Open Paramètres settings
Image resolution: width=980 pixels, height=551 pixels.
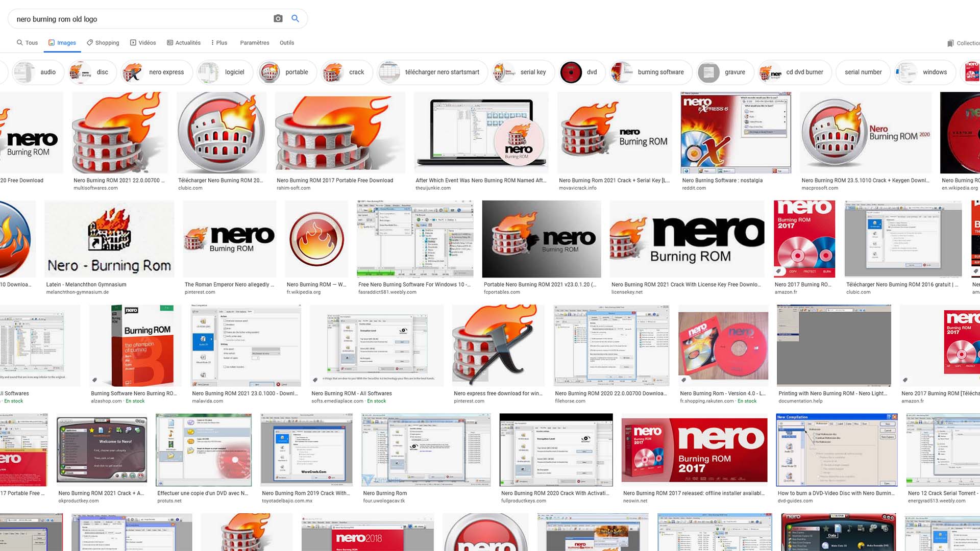[x=255, y=43]
